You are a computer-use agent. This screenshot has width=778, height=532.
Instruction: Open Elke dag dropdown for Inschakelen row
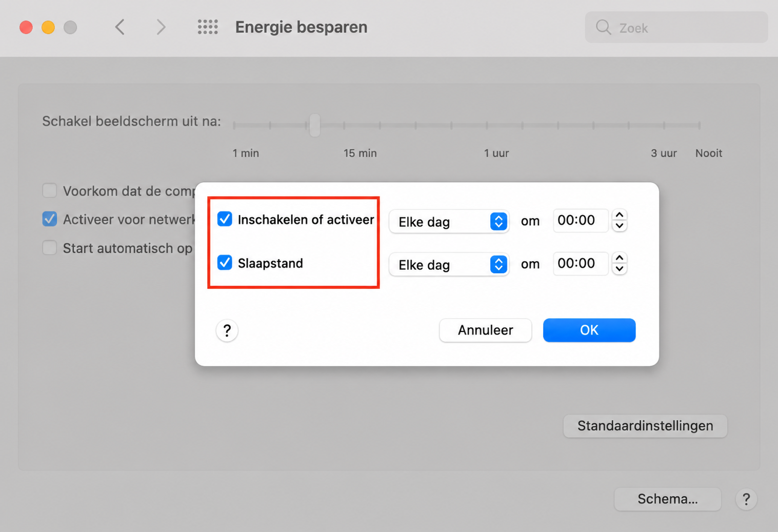pyautogui.click(x=449, y=222)
